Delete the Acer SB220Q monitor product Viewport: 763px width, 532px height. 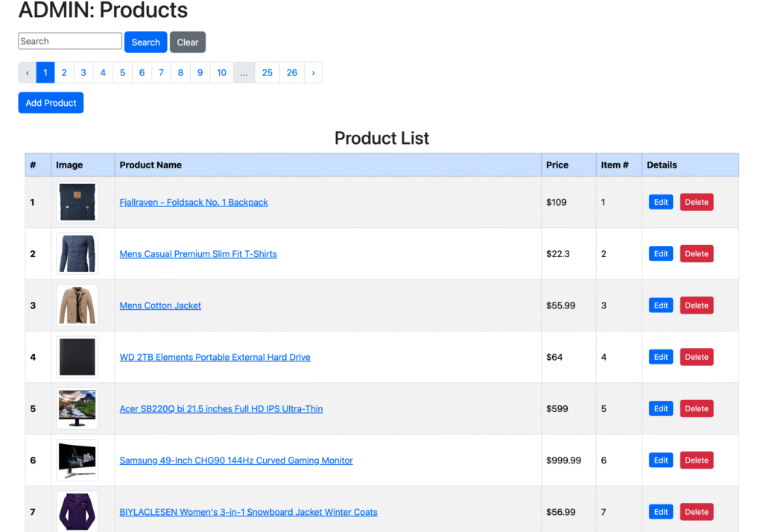pos(696,408)
